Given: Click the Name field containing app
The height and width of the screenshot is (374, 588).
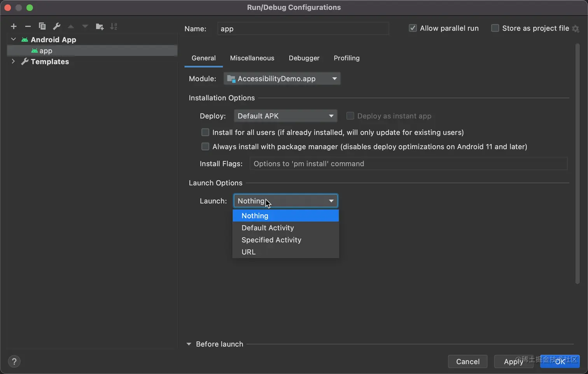Looking at the screenshot, I should click(303, 29).
